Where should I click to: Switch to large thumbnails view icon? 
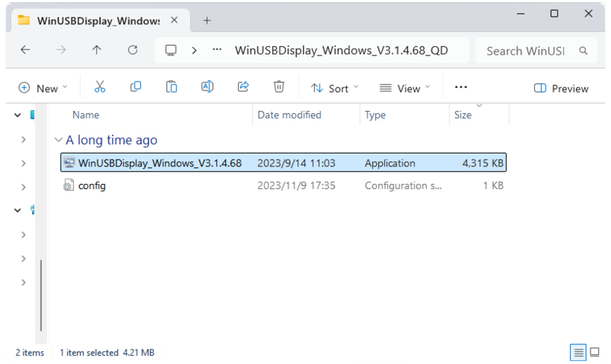(595, 353)
